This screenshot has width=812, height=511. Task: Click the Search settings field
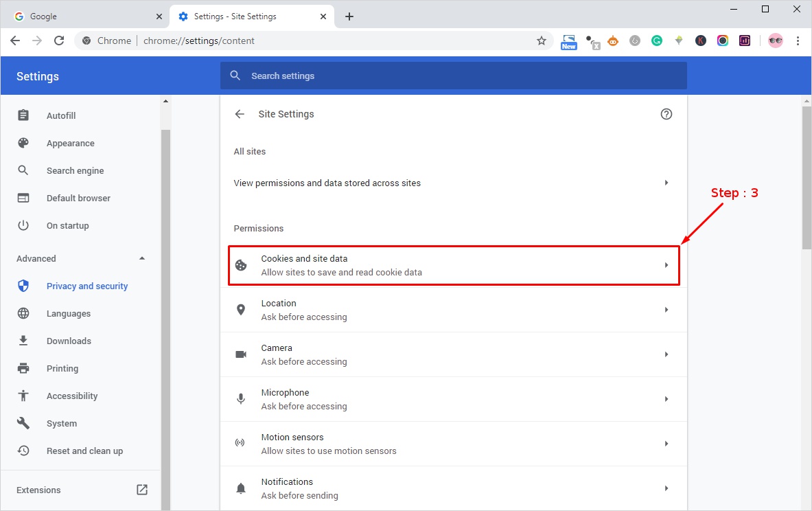pyautogui.click(x=453, y=76)
